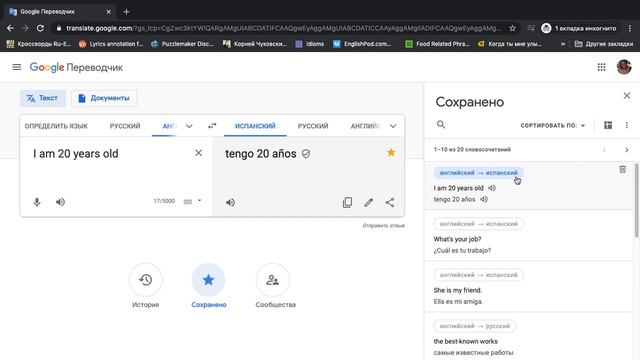
Task: Swap source and target languages
Action: click(212, 126)
